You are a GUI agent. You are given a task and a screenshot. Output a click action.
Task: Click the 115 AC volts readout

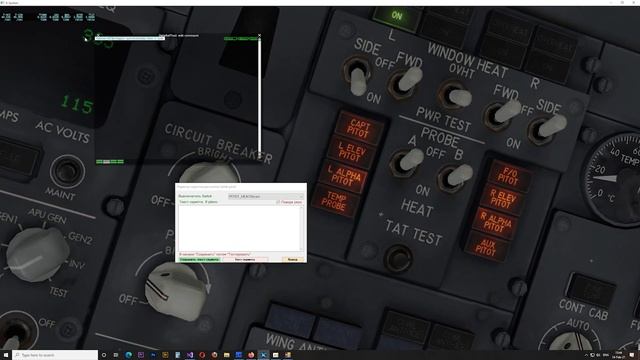point(77,104)
